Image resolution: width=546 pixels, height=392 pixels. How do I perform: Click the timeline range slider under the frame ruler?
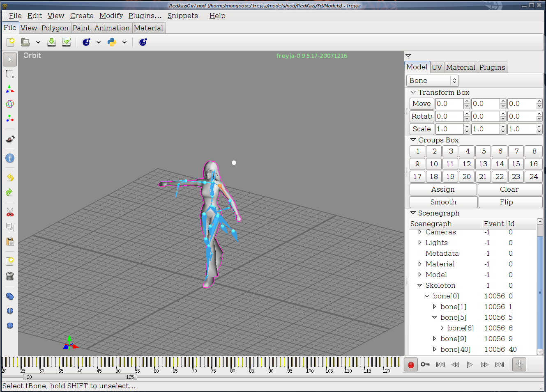tap(80, 377)
